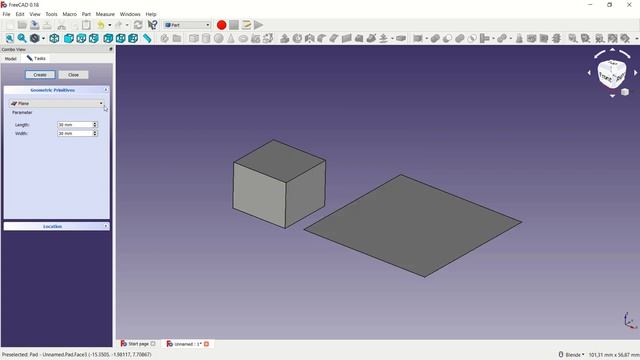
Task: Click the Width spinner arrows
Action: [95, 133]
